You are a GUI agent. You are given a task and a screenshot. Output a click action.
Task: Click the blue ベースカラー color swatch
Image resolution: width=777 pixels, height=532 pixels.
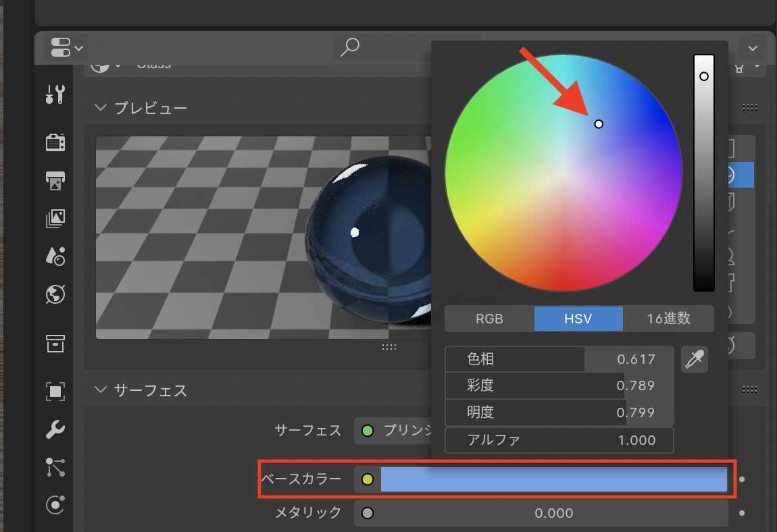pyautogui.click(x=553, y=479)
